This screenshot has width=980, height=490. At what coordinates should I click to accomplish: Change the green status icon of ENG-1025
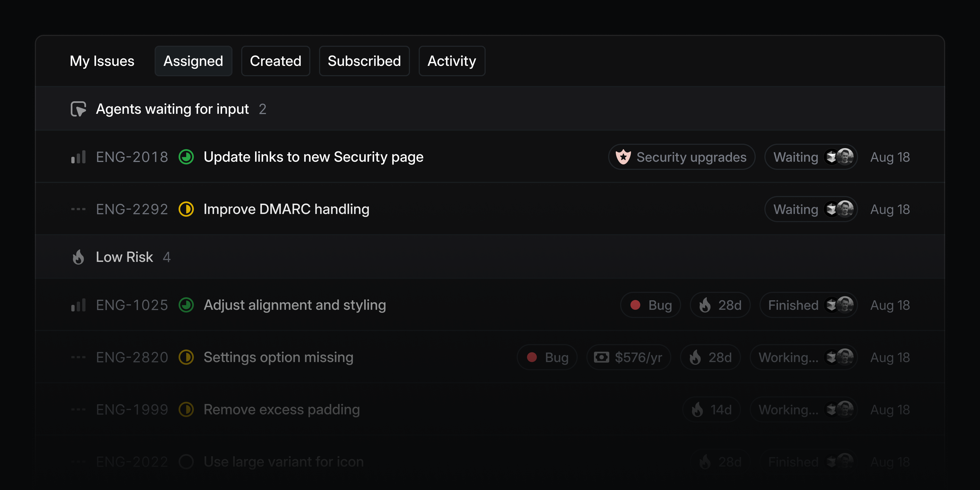pyautogui.click(x=186, y=305)
